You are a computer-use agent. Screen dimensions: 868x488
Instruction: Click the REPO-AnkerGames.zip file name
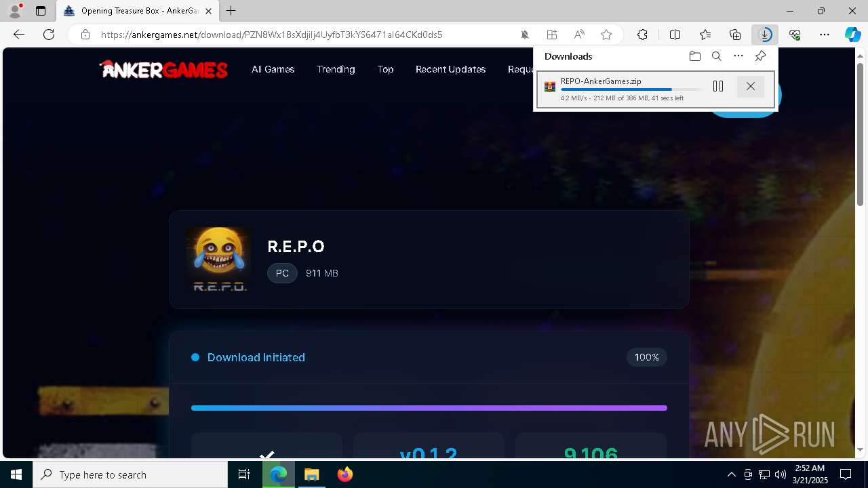click(x=601, y=81)
